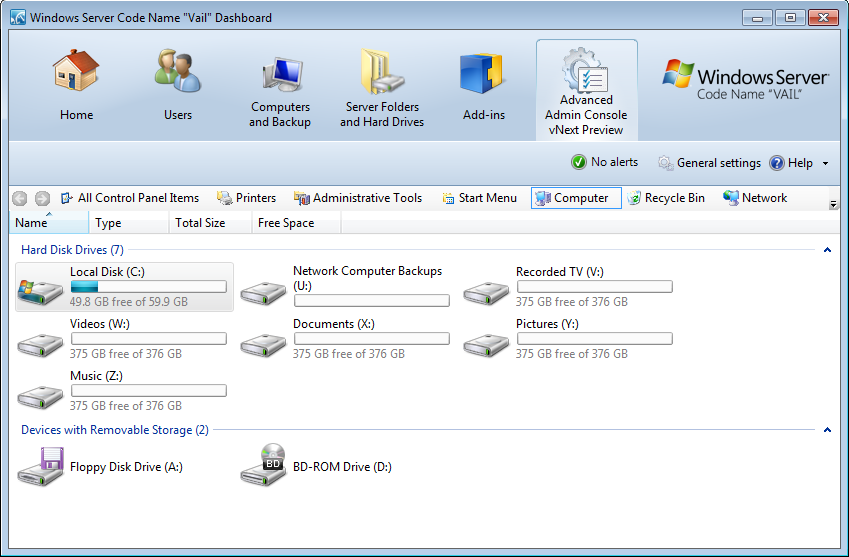Click the Videos (W:) drive icon
The width and height of the screenshot is (849, 557).
[x=40, y=344]
